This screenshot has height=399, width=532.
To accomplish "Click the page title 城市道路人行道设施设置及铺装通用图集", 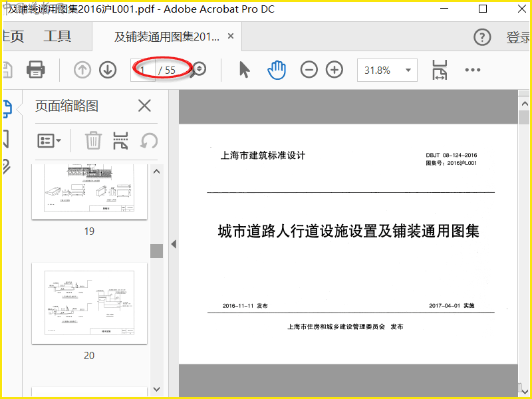I will 348,231.
